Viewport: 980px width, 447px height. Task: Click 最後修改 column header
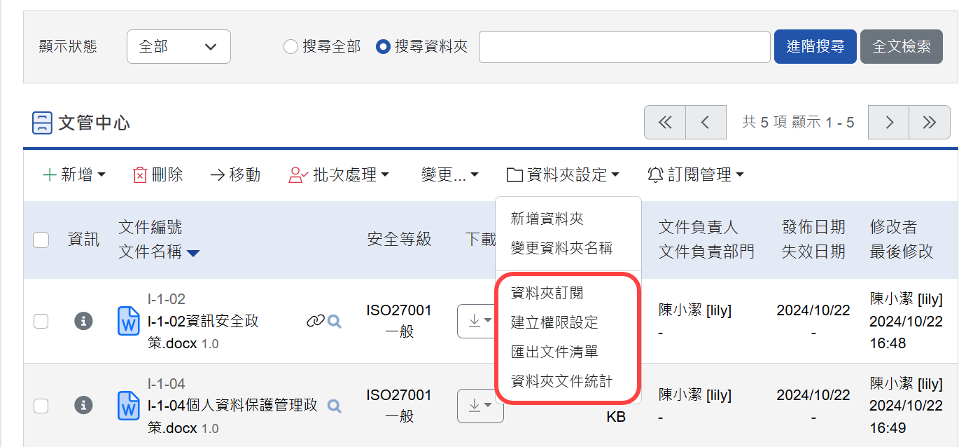pos(902,252)
